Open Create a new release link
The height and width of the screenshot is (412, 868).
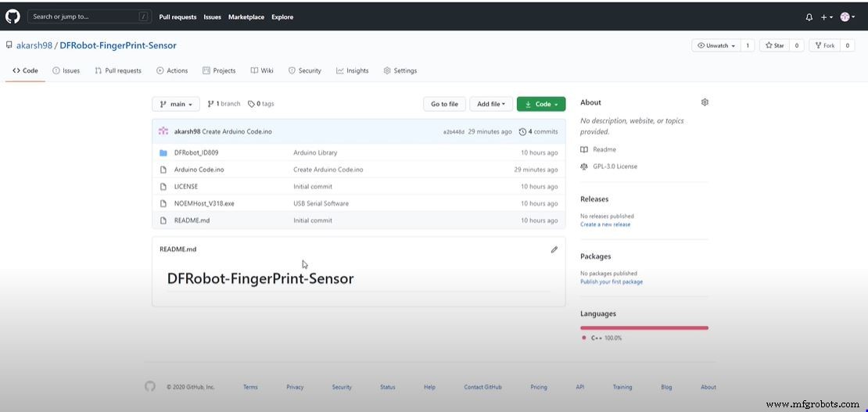[605, 224]
